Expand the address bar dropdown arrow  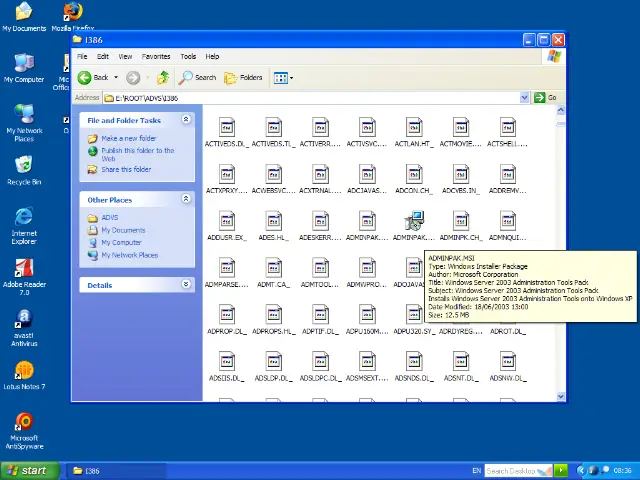[x=524, y=98]
